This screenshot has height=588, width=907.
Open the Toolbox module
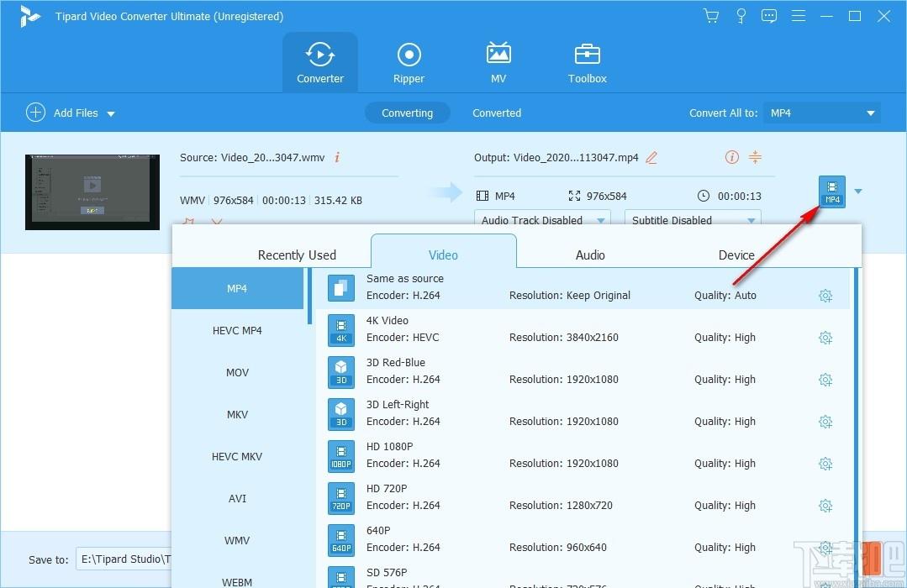tap(587, 62)
